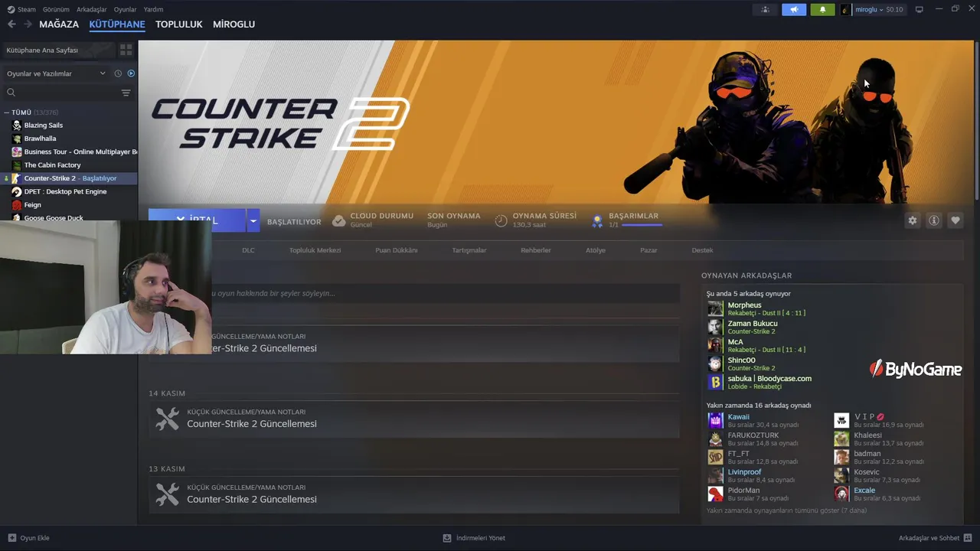Open advanced library filter options icon

(126, 93)
